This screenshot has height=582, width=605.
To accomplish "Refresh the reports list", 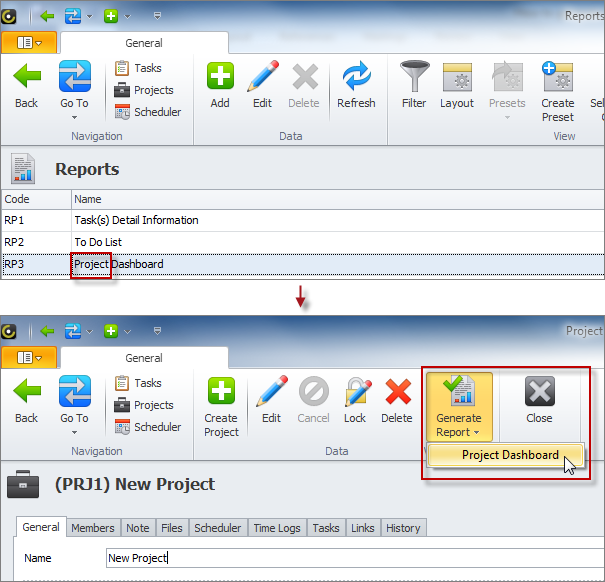I will pos(356,85).
